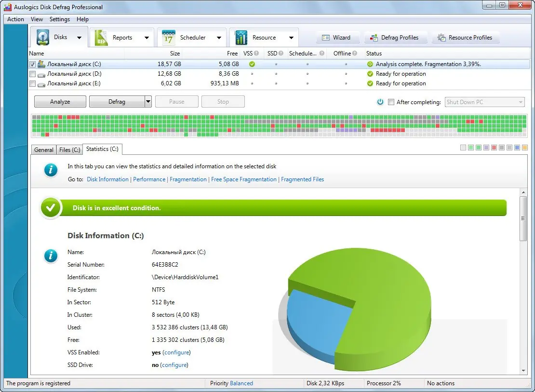Click the drive icon for disk (D:)
Screen dimensions: 535x392
[41, 74]
